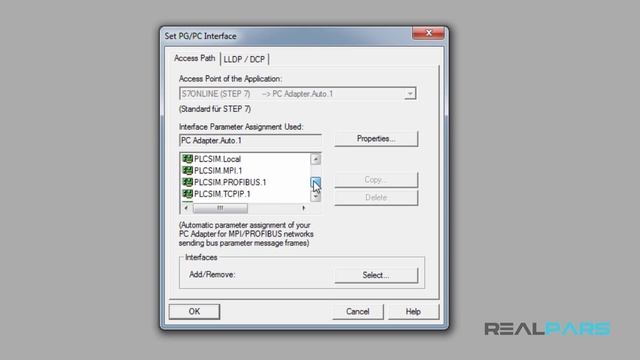
Task: Click the Copy button
Action: (x=376, y=180)
